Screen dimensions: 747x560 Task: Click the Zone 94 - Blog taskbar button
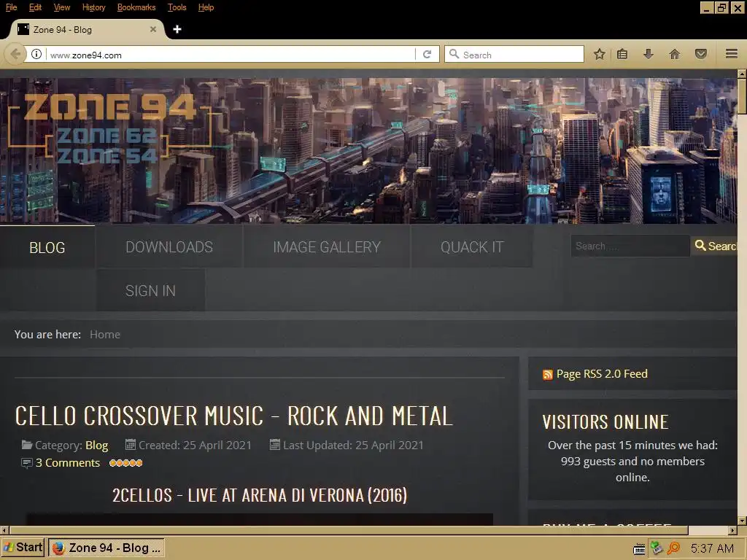click(x=107, y=548)
